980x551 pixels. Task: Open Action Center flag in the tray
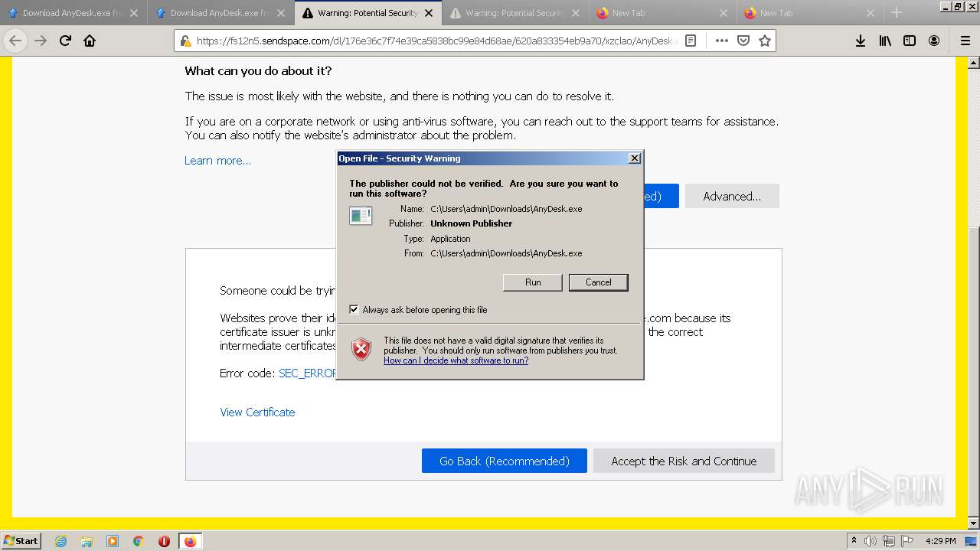click(x=908, y=541)
